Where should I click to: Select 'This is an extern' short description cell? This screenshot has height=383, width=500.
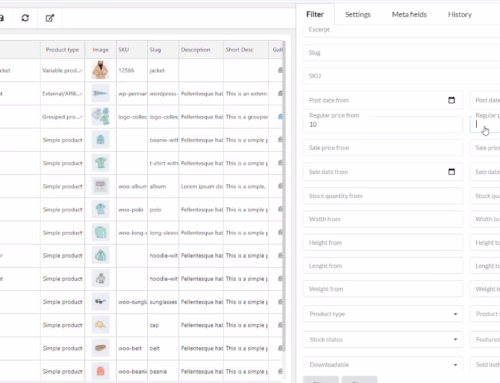pyautogui.click(x=246, y=94)
